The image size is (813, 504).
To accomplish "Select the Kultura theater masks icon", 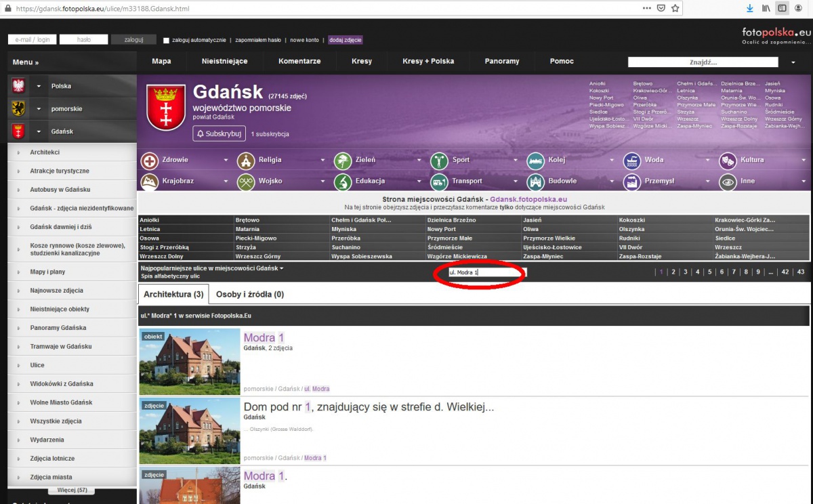I will 728,161.
